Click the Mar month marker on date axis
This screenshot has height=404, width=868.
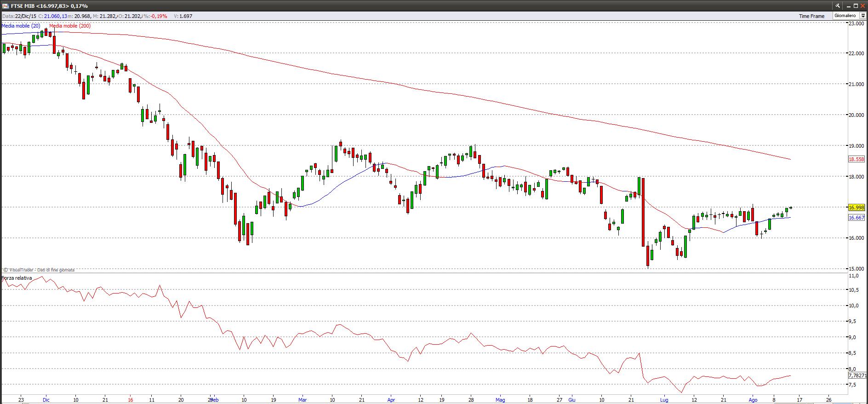(303, 400)
